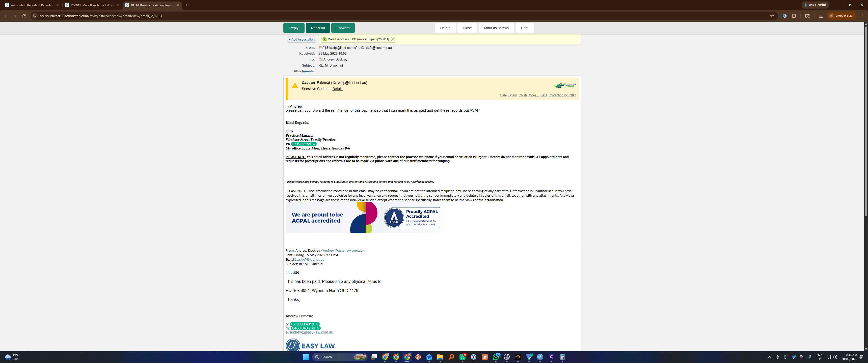Switch to the 260011: Mark Bianchini tab
Screen dimensions: 868x363
coord(91,5)
